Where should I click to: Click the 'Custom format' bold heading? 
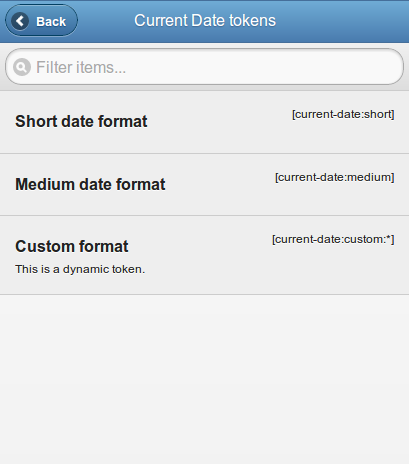[72, 247]
